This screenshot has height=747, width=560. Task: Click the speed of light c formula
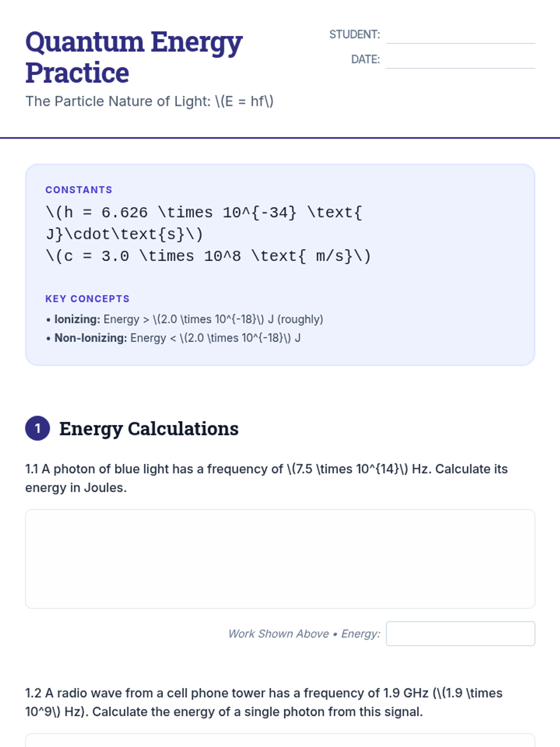[208, 256]
